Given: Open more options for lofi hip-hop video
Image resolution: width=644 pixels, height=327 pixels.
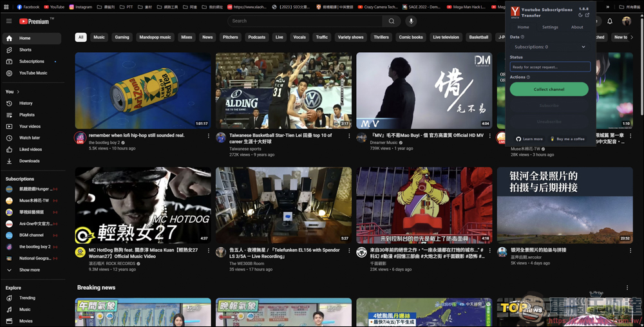Looking at the screenshot, I should [x=208, y=136].
